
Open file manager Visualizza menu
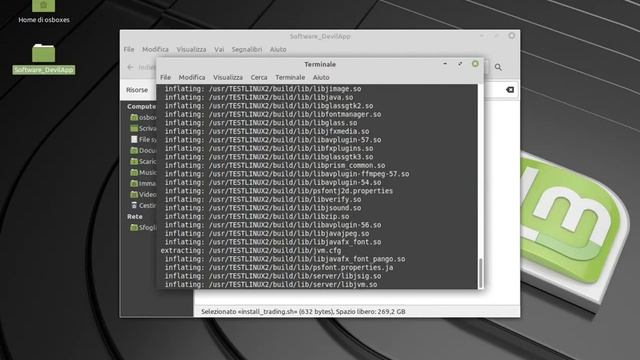[x=191, y=49]
